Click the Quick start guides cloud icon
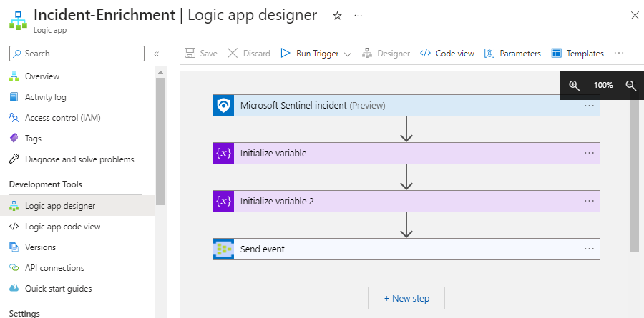 tap(14, 289)
